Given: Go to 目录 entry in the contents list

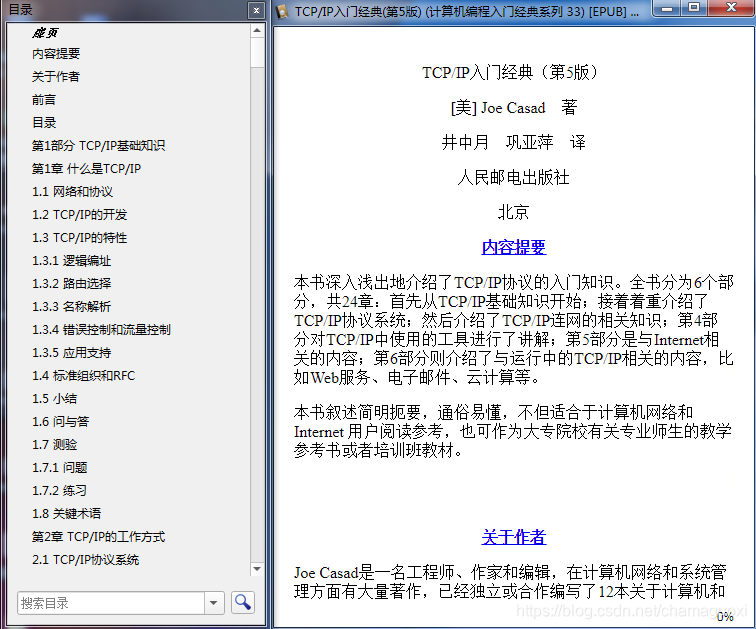Looking at the screenshot, I should pyautogui.click(x=44, y=122).
